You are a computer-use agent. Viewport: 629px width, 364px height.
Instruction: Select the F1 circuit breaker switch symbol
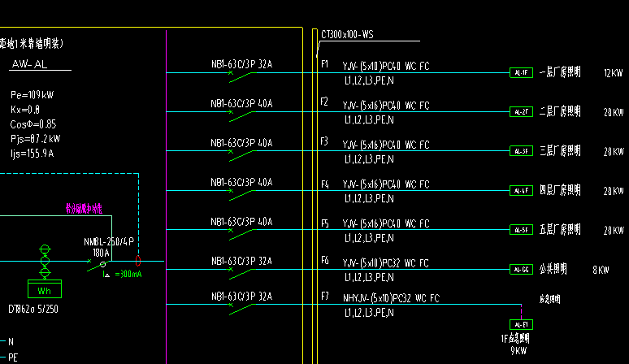(241, 76)
